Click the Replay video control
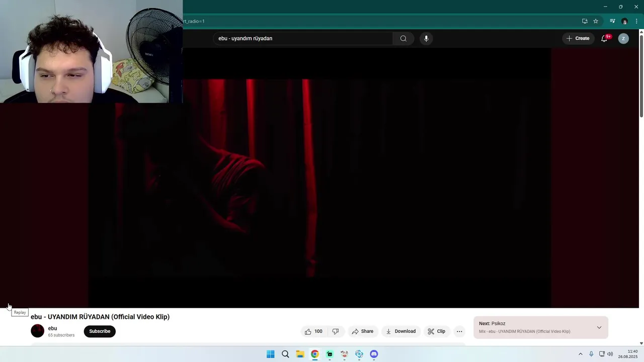This screenshot has width=644, height=362. pyautogui.click(x=9, y=307)
